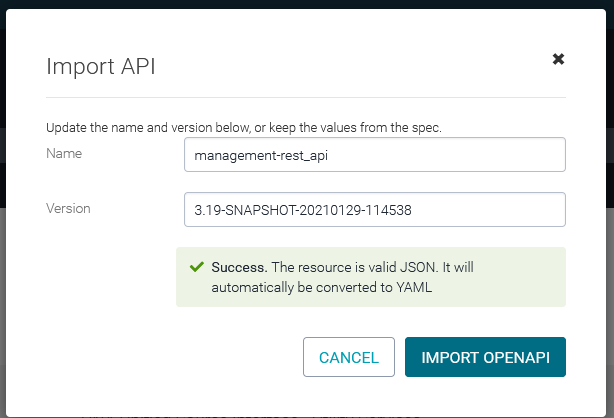Click the green success checkmark icon

tap(195, 268)
